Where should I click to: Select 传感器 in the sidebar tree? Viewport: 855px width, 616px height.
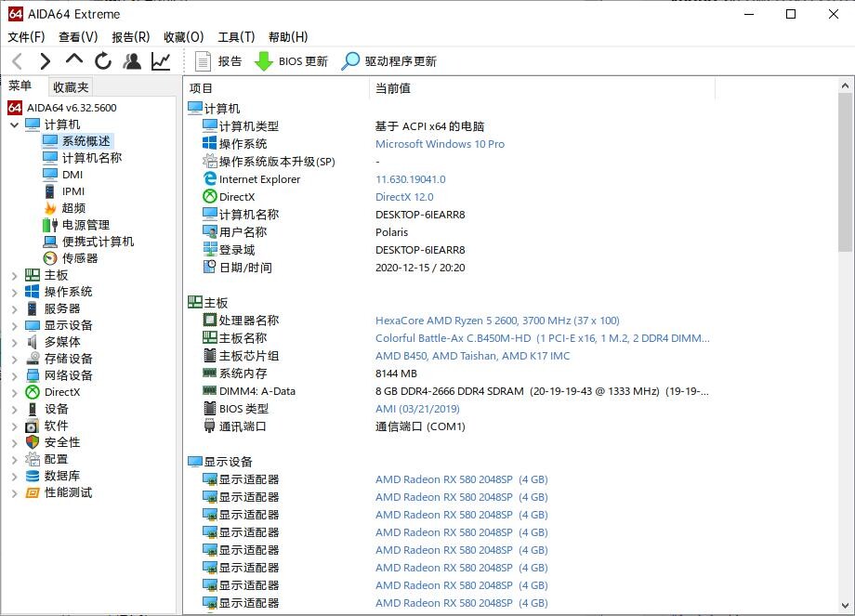pos(79,258)
